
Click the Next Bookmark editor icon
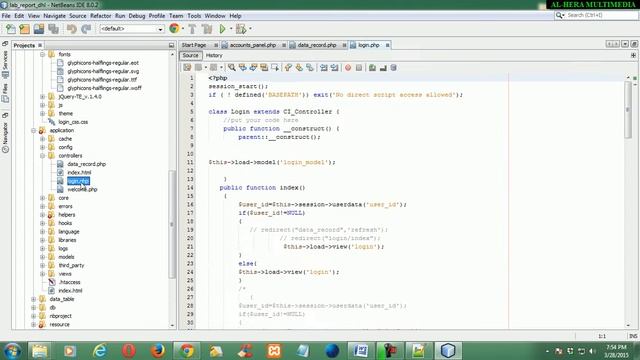click(x=299, y=68)
